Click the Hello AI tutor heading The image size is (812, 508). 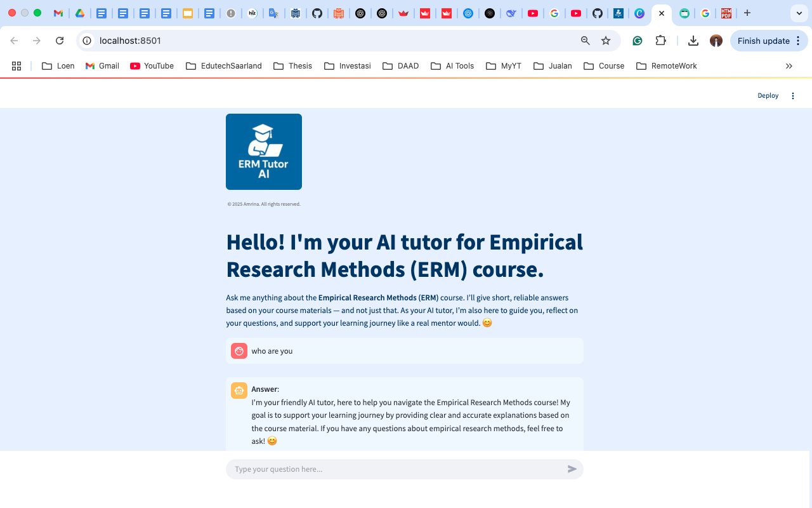(x=404, y=256)
